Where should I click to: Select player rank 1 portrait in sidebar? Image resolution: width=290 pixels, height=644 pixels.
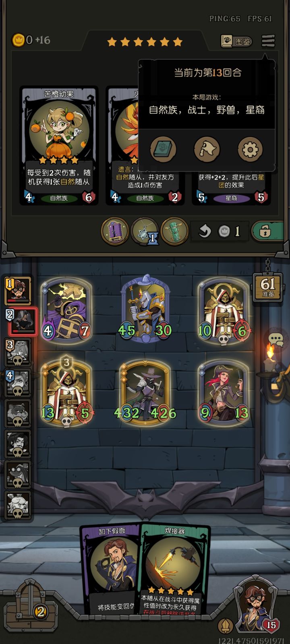coord(19,290)
